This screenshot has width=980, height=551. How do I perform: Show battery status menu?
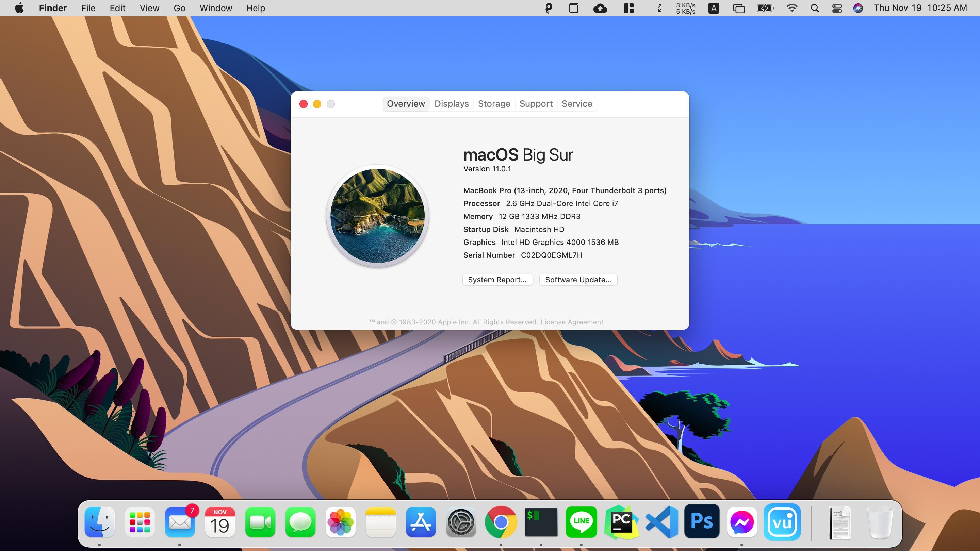[765, 8]
